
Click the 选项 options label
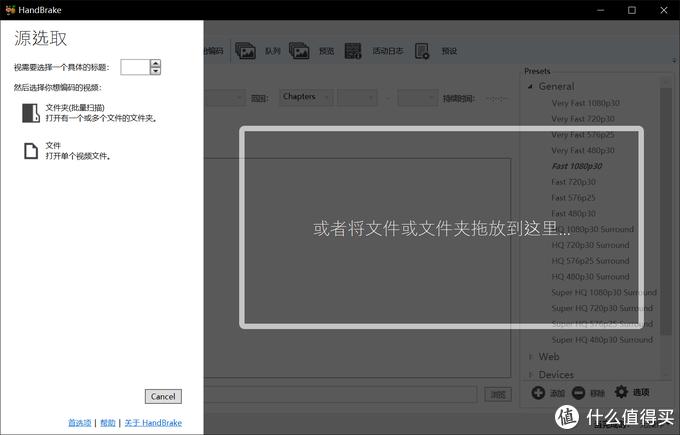[x=641, y=392]
